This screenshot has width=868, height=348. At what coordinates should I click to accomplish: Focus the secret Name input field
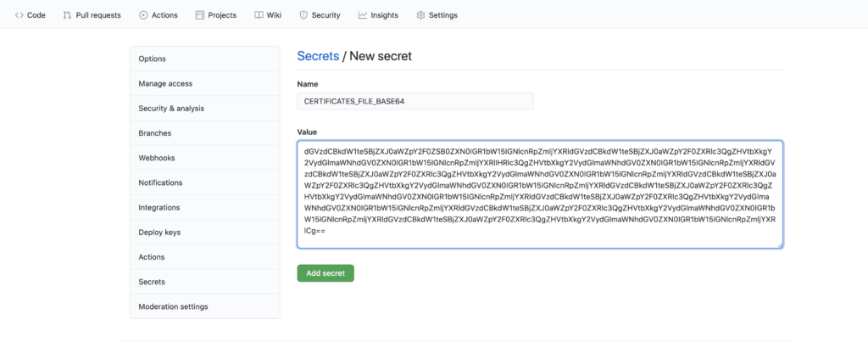[x=415, y=101]
